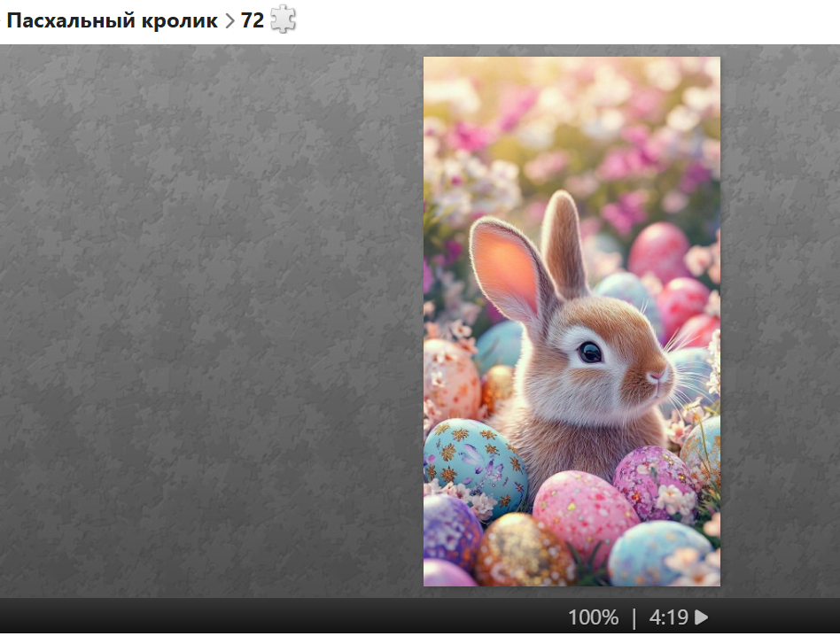Click the empty left side of status bar

pos(266,617)
